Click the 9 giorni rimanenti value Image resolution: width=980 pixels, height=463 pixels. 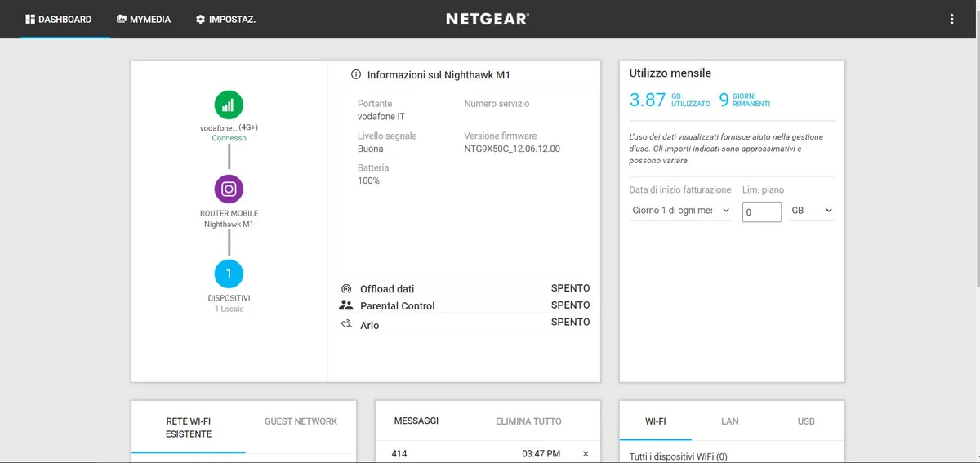point(724,100)
